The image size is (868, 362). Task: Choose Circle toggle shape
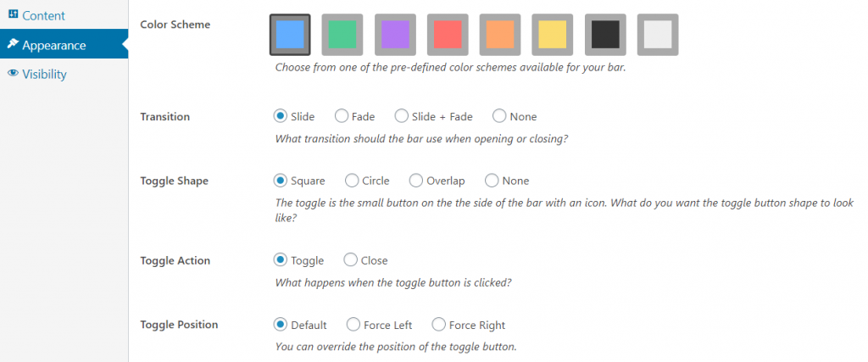pos(352,181)
